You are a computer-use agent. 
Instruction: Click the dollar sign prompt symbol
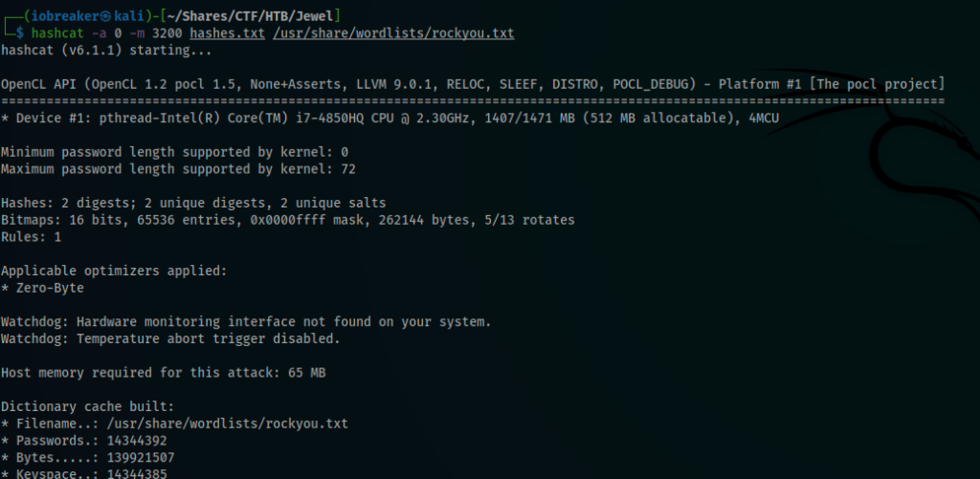click(20, 33)
